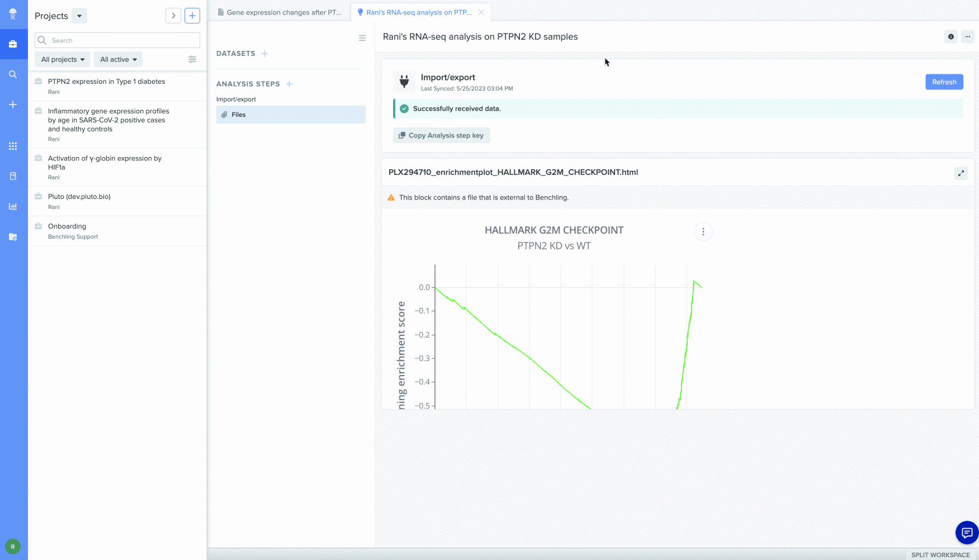The image size is (979, 560).
Task: Open the All projects dropdown filter
Action: pos(63,59)
